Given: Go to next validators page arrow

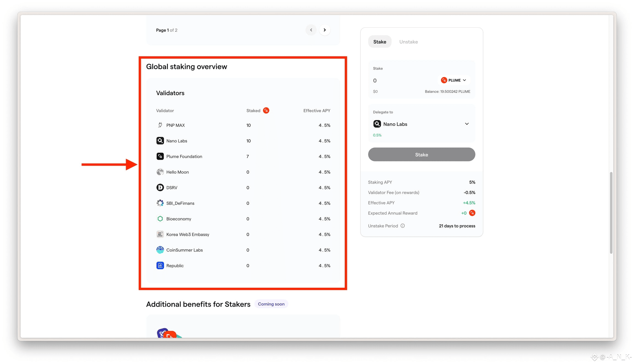Looking at the screenshot, I should tap(325, 30).
